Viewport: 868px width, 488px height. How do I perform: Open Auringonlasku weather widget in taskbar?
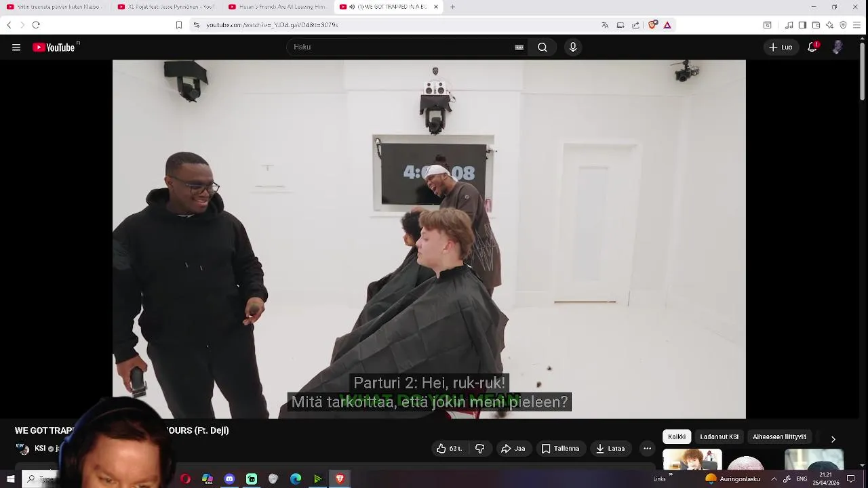click(733, 479)
